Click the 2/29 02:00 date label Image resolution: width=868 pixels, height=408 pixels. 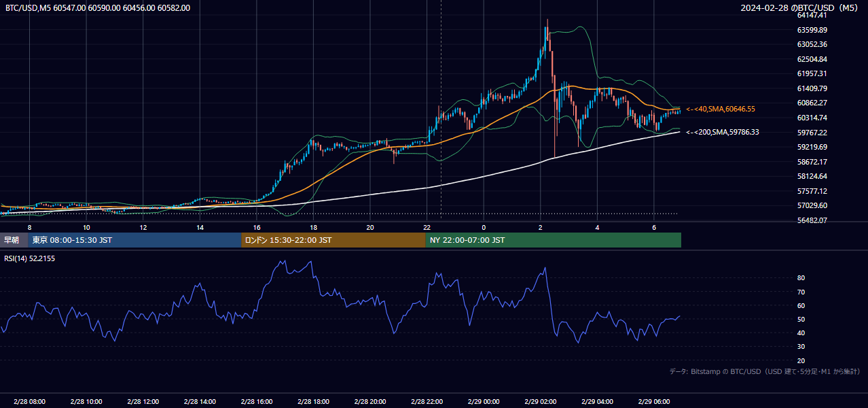[540, 402]
